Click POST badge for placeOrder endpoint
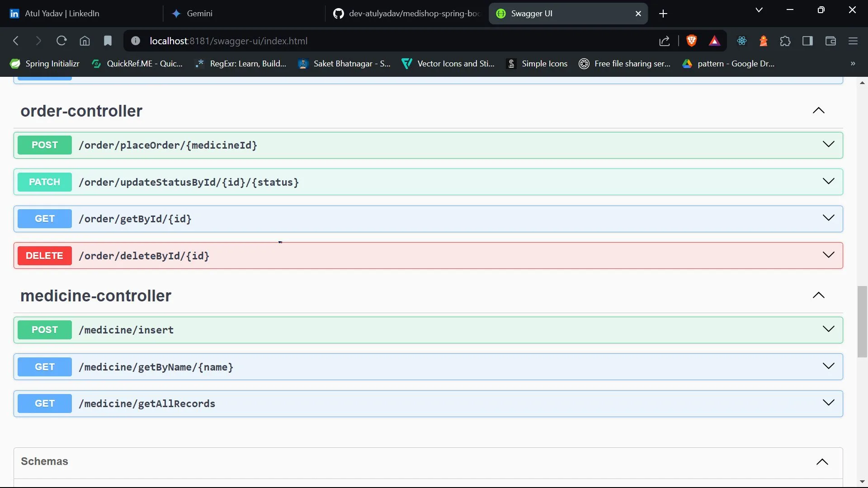Viewport: 868px width, 488px height. (45, 145)
